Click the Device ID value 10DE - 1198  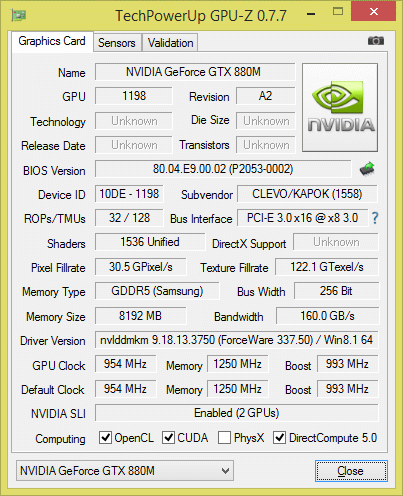click(x=129, y=194)
